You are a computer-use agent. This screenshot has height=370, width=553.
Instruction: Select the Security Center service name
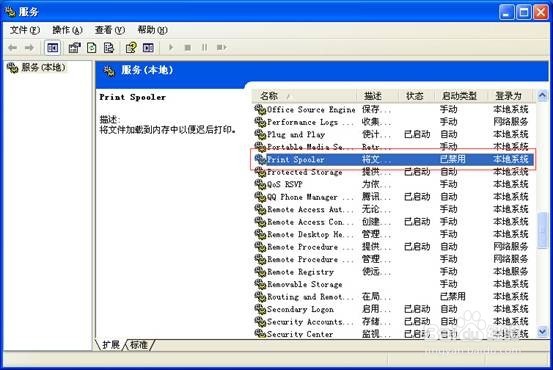coord(300,334)
